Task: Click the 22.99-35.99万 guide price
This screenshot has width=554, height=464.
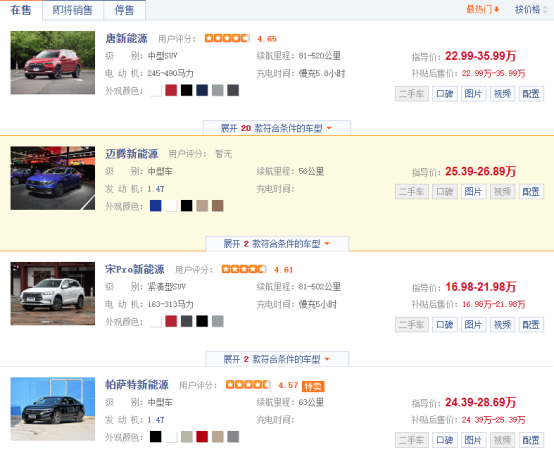Action: click(x=481, y=56)
